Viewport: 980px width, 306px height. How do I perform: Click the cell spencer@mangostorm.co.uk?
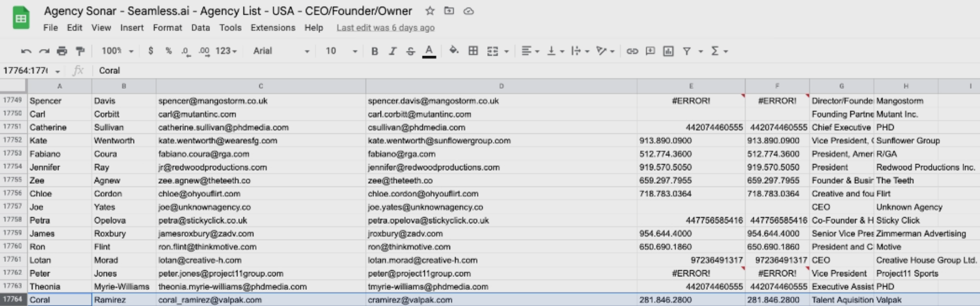[260, 101]
